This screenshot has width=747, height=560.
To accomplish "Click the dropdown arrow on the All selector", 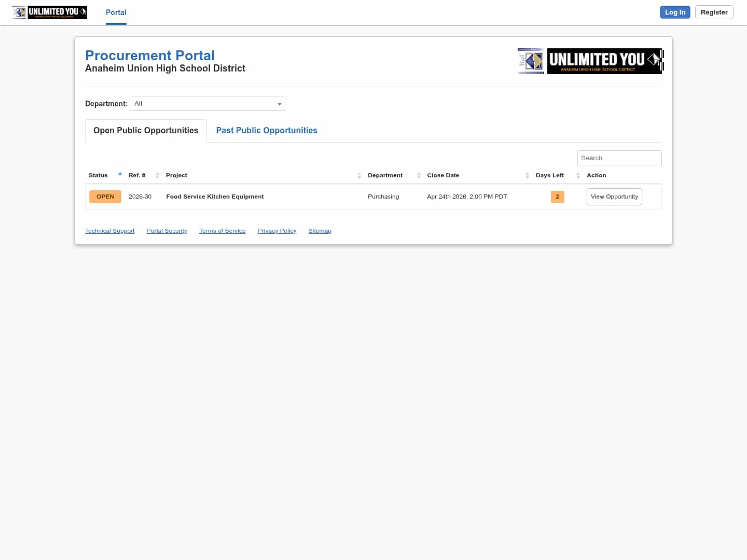I will point(280,103).
